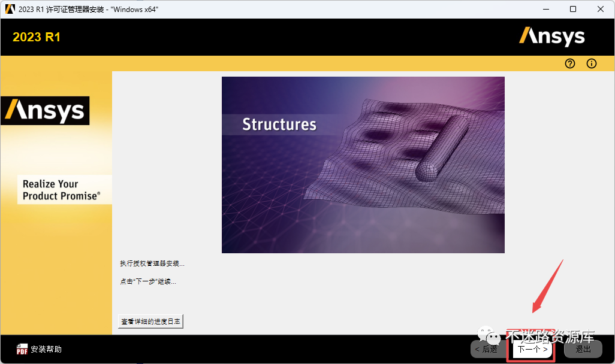Click the 2023 R1 header text

click(37, 37)
